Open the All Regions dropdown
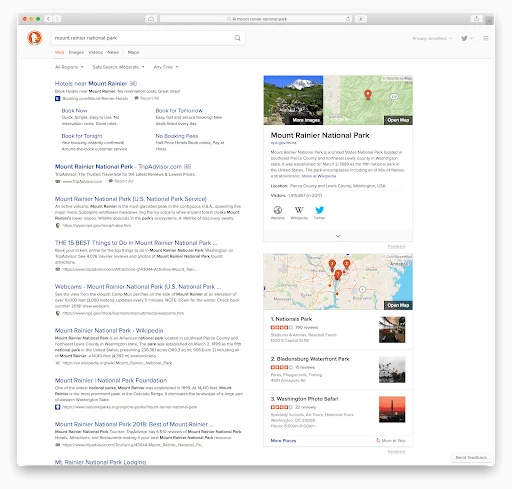The height and width of the screenshot is (489, 512). pyautogui.click(x=69, y=67)
